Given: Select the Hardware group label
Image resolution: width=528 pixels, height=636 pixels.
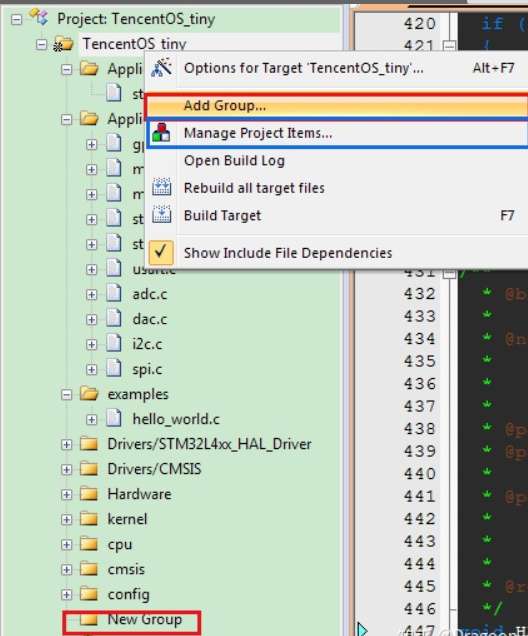Looking at the screenshot, I should pos(140,494).
